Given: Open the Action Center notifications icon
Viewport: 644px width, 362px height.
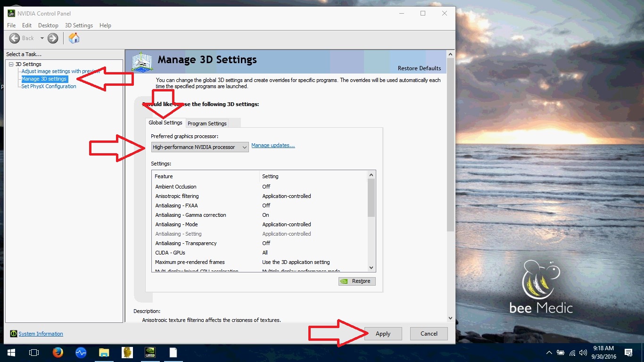Looking at the screenshot, I should (628, 353).
